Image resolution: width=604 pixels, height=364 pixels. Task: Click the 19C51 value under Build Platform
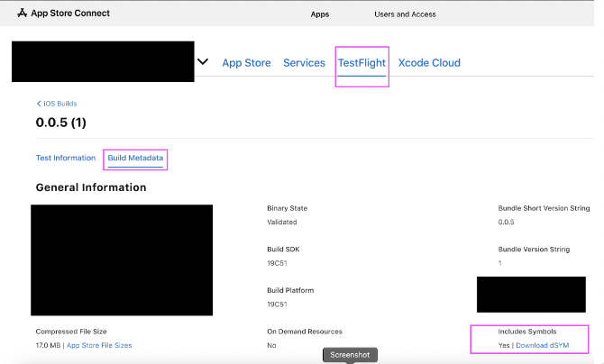(277, 305)
